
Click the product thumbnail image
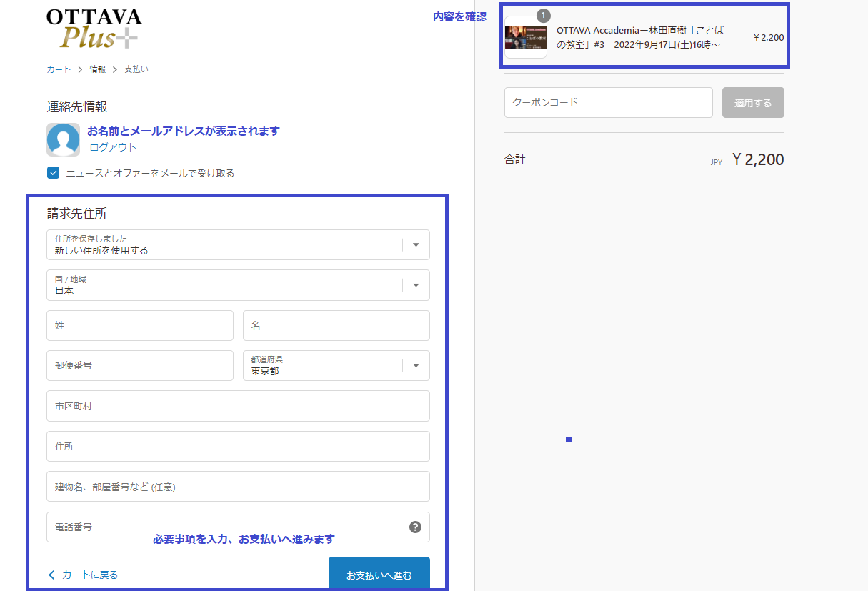click(x=525, y=38)
